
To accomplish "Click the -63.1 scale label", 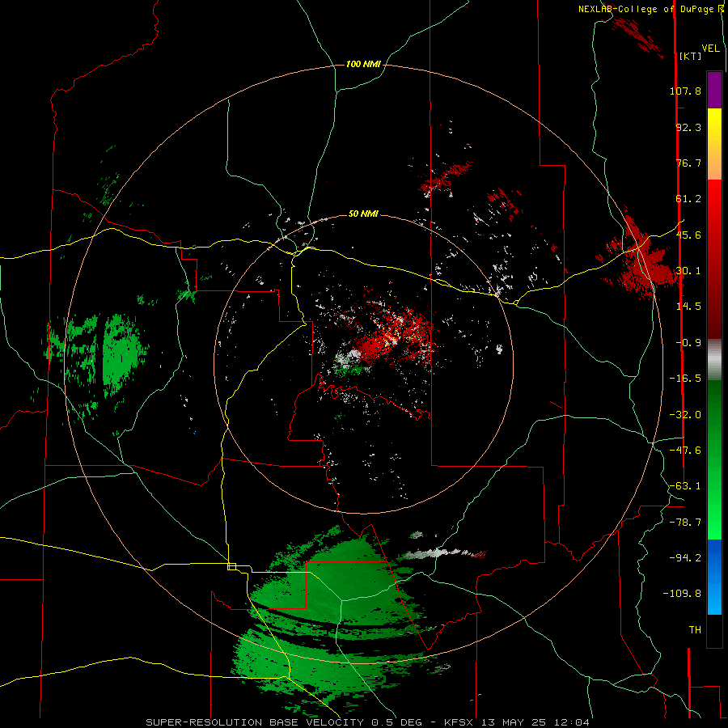I will tap(685, 486).
